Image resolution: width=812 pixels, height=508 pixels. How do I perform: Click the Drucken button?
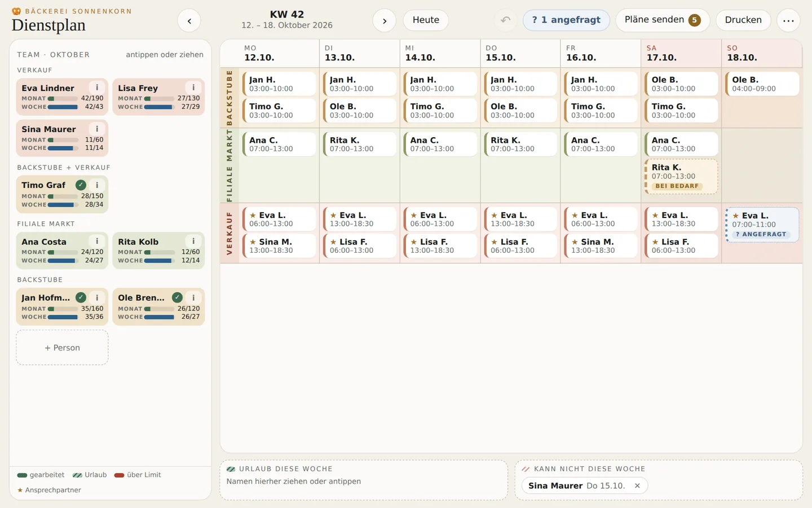[x=743, y=20]
